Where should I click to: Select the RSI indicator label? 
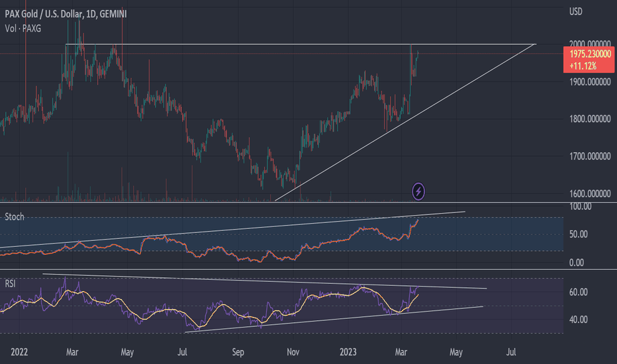click(11, 283)
